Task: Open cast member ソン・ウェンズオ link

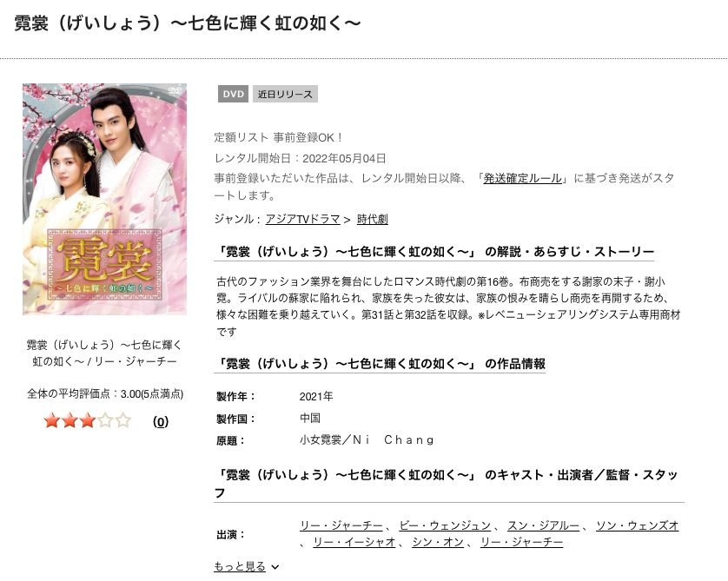Action: (x=638, y=525)
